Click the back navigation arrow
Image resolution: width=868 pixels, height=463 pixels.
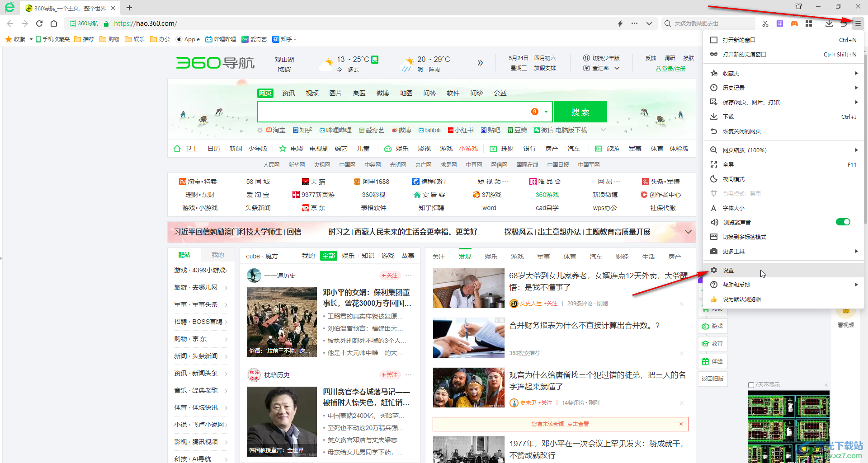[10, 23]
